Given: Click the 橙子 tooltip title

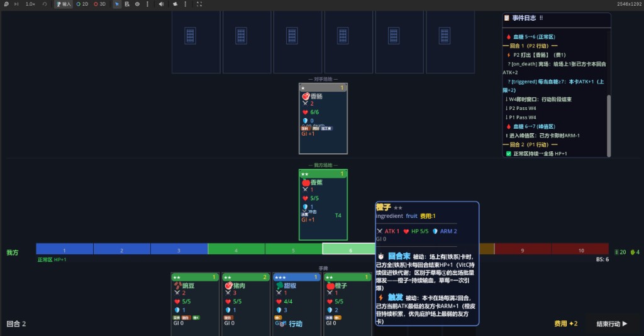Looking at the screenshot, I should pos(383,208).
